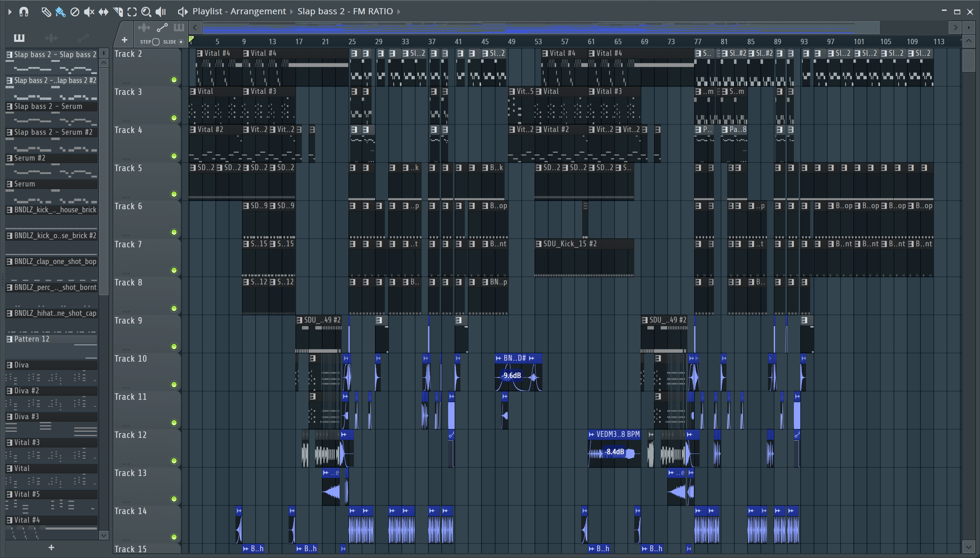980x558 pixels.
Task: Expand the arrow after FM RATIO
Action: tap(399, 12)
